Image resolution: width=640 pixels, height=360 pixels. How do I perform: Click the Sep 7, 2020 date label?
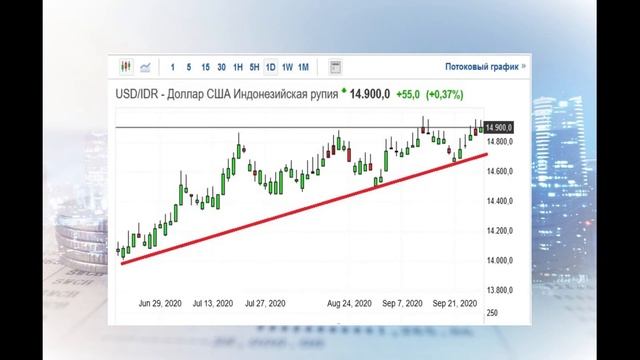pyautogui.click(x=402, y=304)
